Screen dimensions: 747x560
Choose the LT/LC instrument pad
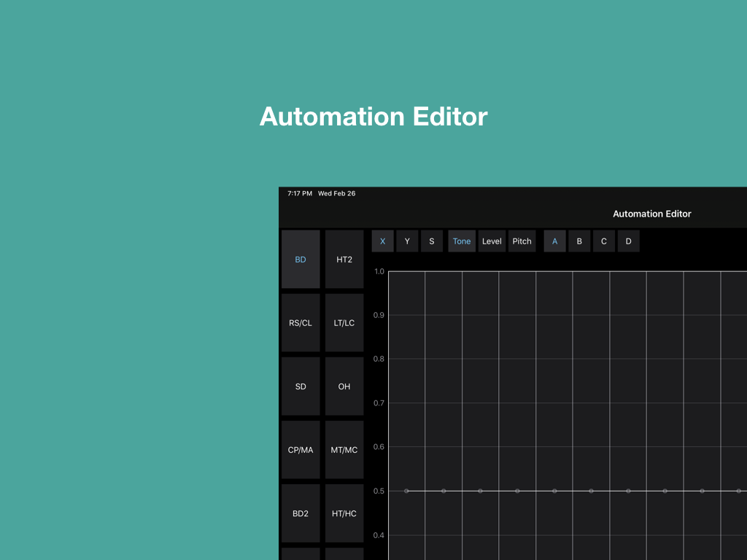[344, 323]
